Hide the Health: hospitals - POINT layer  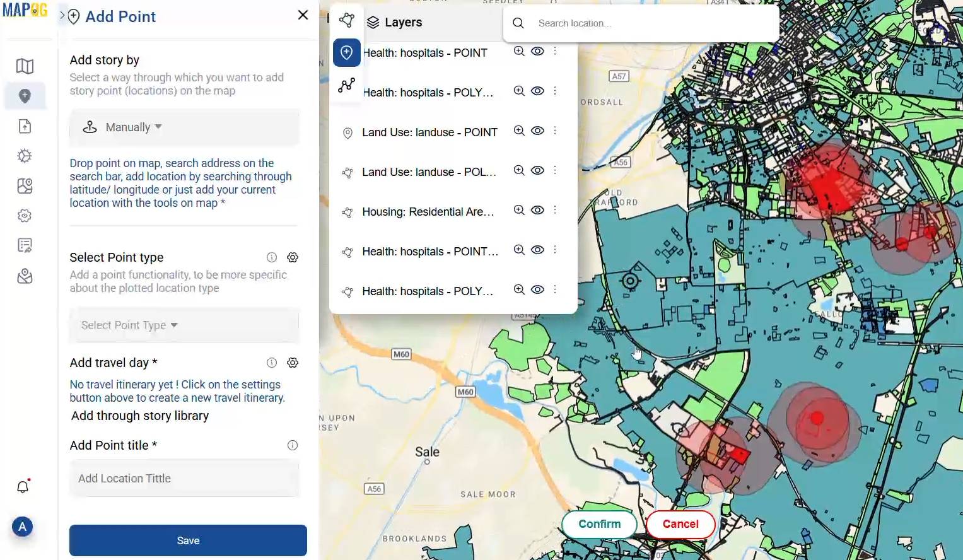coord(537,51)
